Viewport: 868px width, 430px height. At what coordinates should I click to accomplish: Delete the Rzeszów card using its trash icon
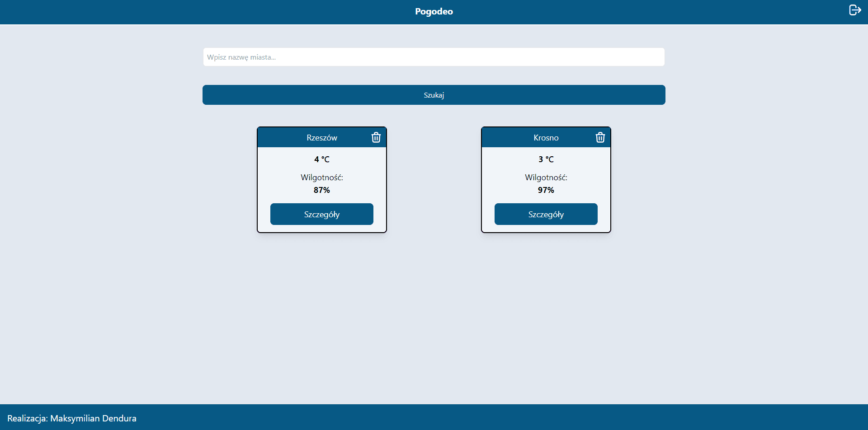click(376, 137)
